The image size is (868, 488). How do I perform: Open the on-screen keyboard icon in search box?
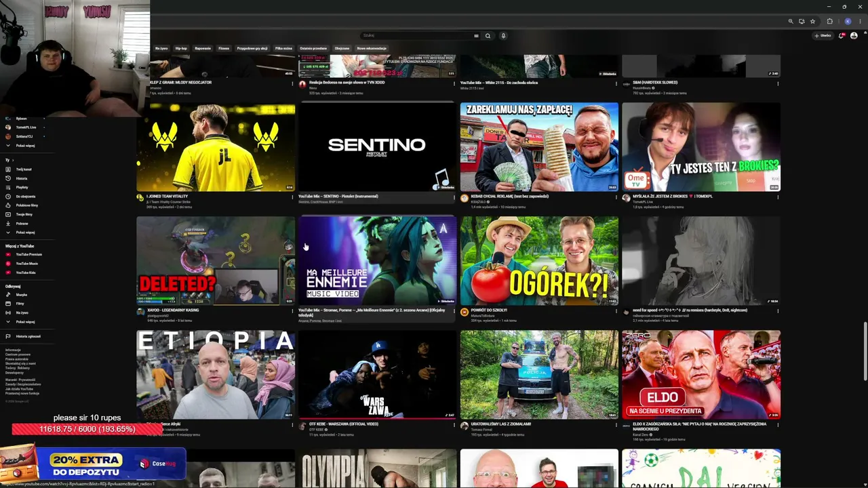tap(476, 36)
